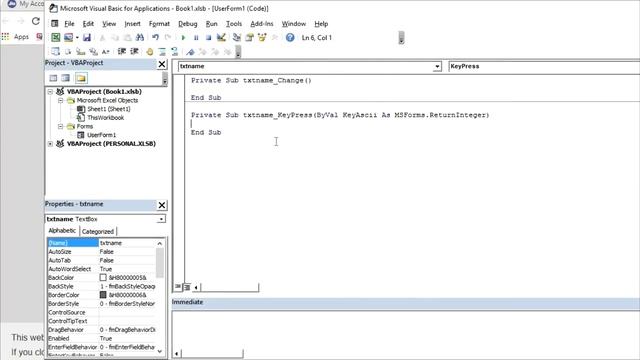Screen dimensions: 640x360
Task: Click the Find binoculars icon
Action: pyautogui.click(x=140, y=38)
